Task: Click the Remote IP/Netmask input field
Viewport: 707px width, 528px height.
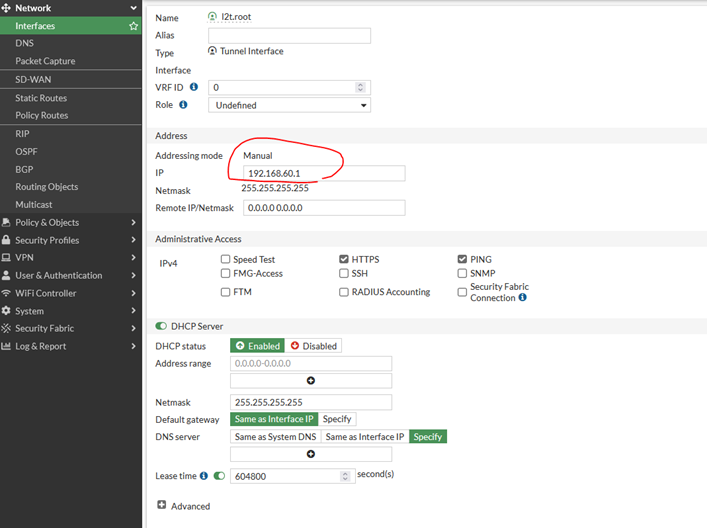Action: pos(324,208)
